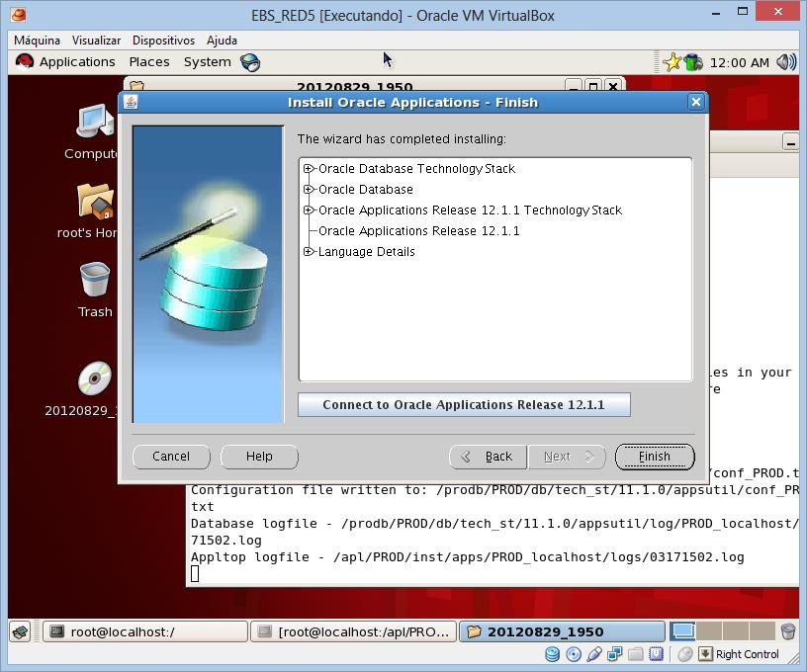The width and height of the screenshot is (807, 672).
Task: Click VirtualBox hard disk activity icon
Action: [x=552, y=654]
